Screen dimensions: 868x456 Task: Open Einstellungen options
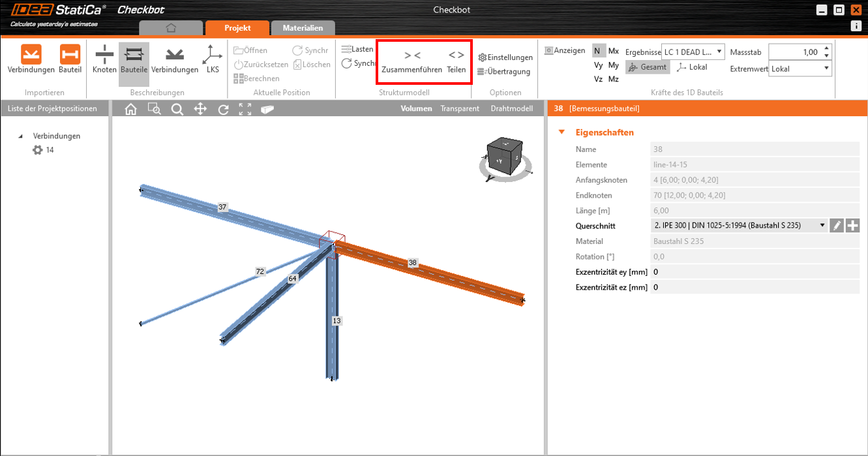(x=505, y=57)
